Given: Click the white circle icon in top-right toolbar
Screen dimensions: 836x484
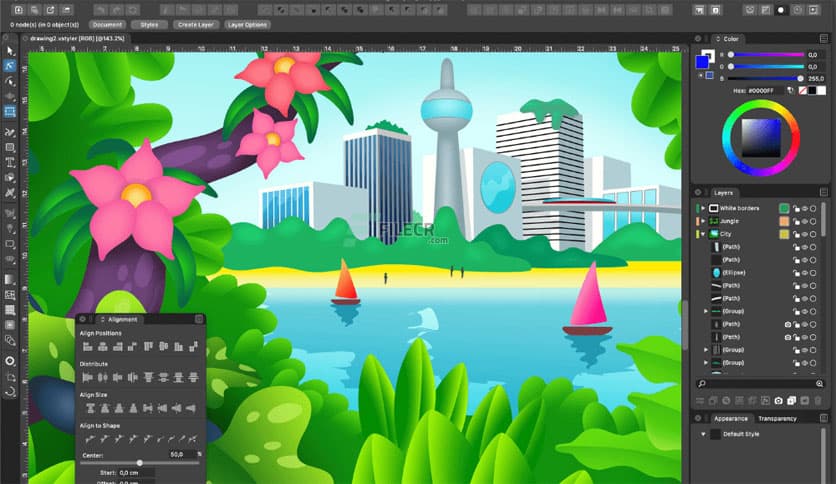Looking at the screenshot, I should click(781, 10).
